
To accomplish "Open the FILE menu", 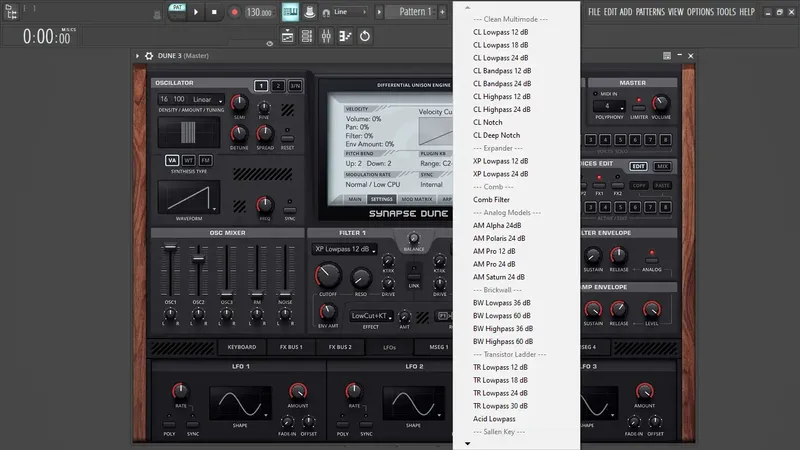I will (x=594, y=12).
